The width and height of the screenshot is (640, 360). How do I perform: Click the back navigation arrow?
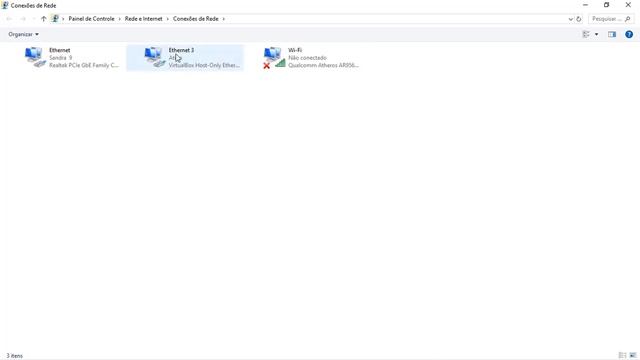point(9,19)
